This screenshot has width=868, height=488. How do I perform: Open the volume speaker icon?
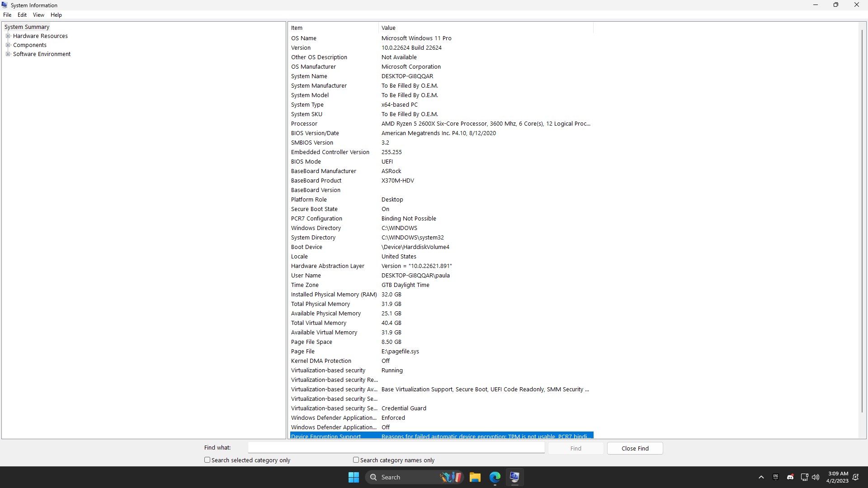click(x=816, y=477)
